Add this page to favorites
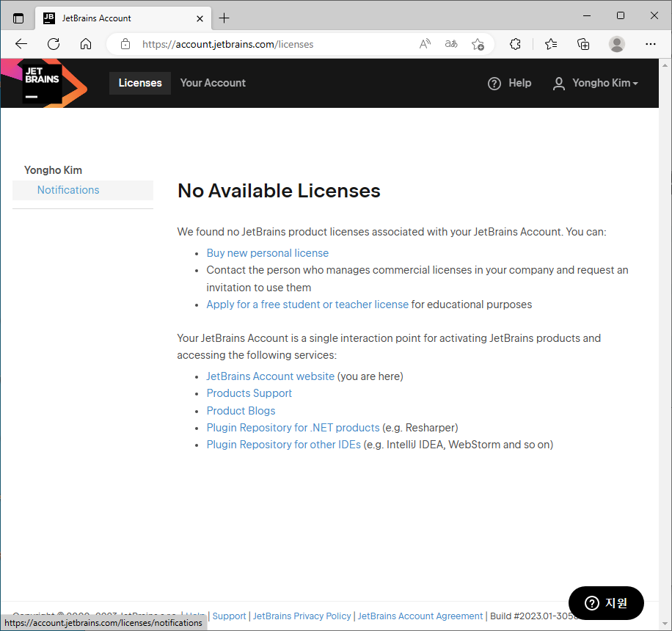This screenshot has width=672, height=631. point(478,44)
